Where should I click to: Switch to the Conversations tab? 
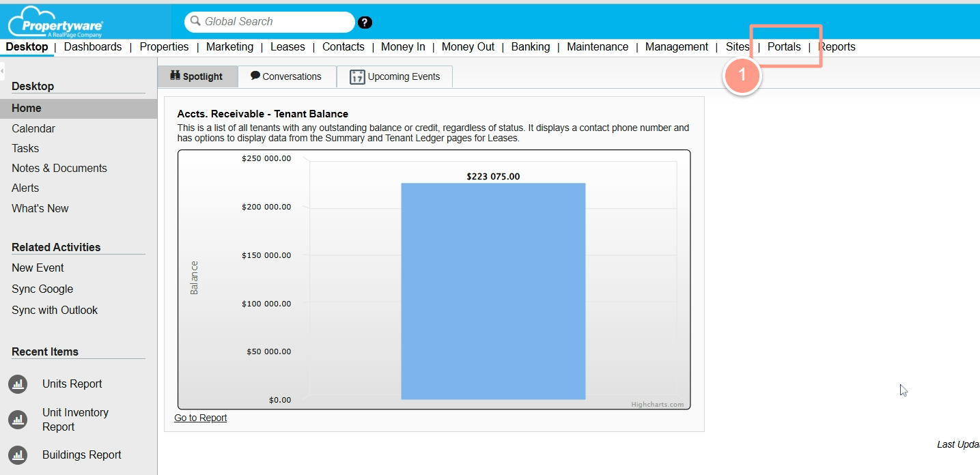[x=287, y=76]
